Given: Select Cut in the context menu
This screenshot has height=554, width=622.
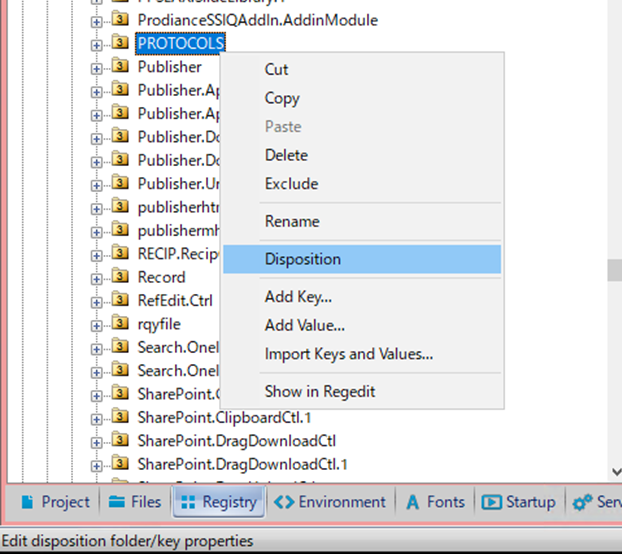Looking at the screenshot, I should tap(276, 69).
